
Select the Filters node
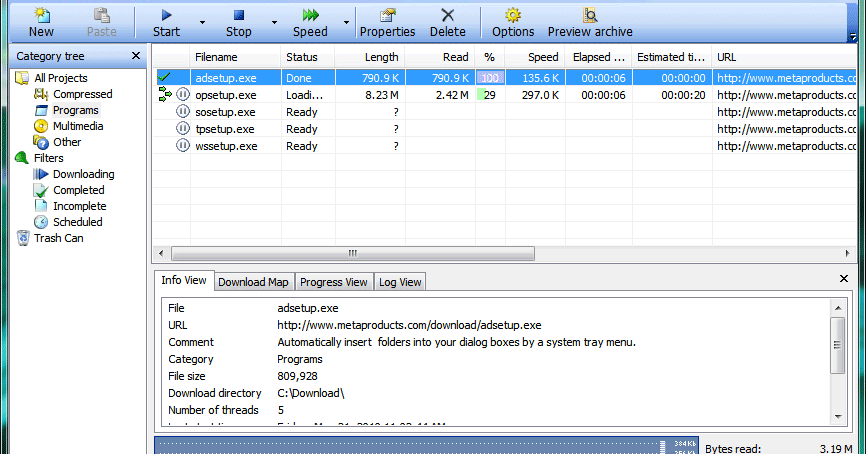pos(49,158)
